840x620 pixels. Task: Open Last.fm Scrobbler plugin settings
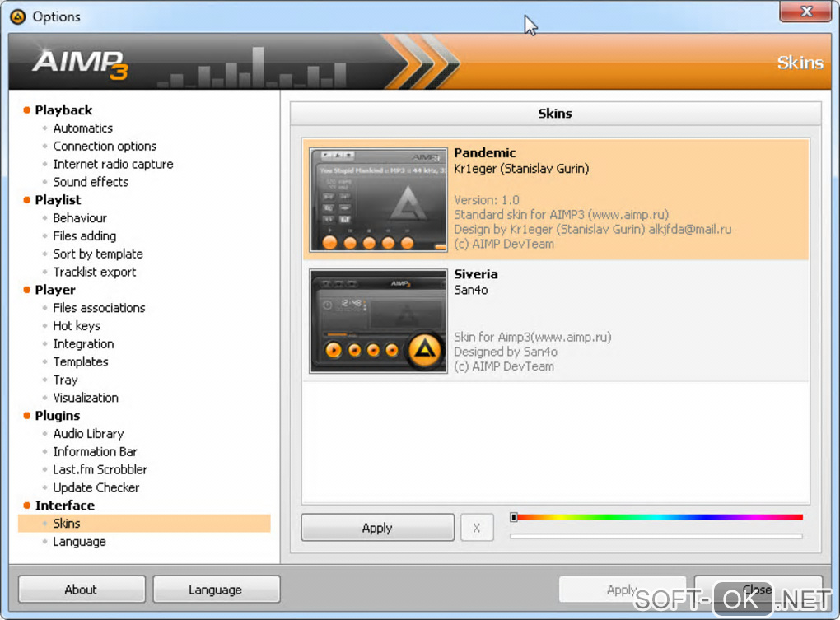click(x=100, y=469)
